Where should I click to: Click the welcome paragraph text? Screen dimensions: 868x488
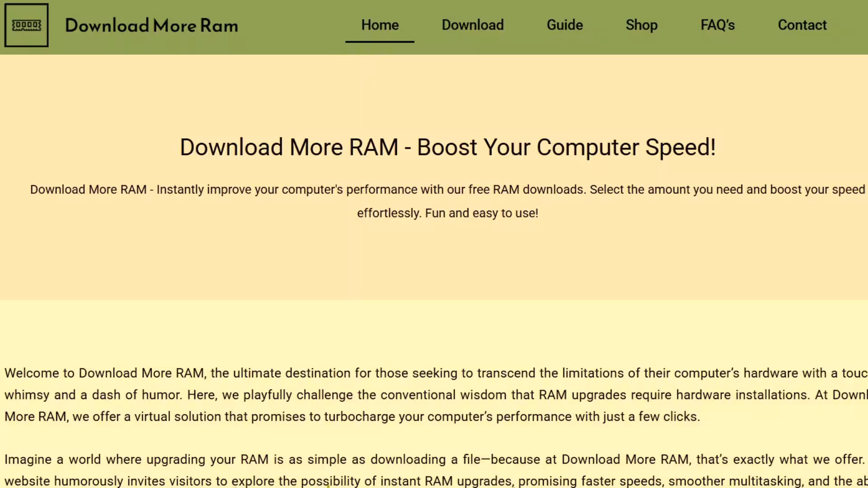point(429,394)
